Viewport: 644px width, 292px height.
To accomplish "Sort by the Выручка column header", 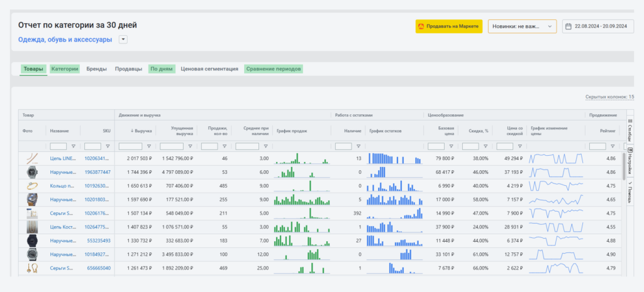I will (x=143, y=130).
